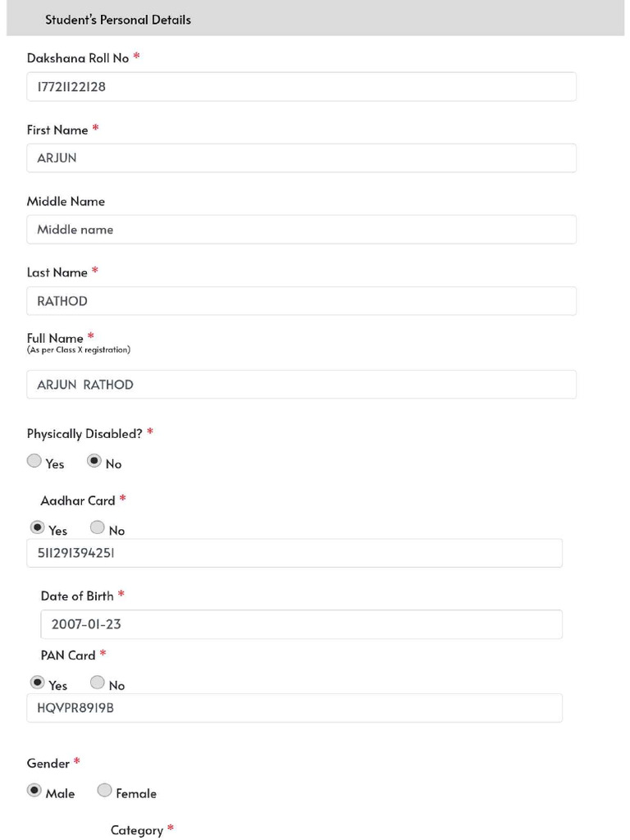
Task: Choose Yes under Aadhar Card
Action: point(38,527)
